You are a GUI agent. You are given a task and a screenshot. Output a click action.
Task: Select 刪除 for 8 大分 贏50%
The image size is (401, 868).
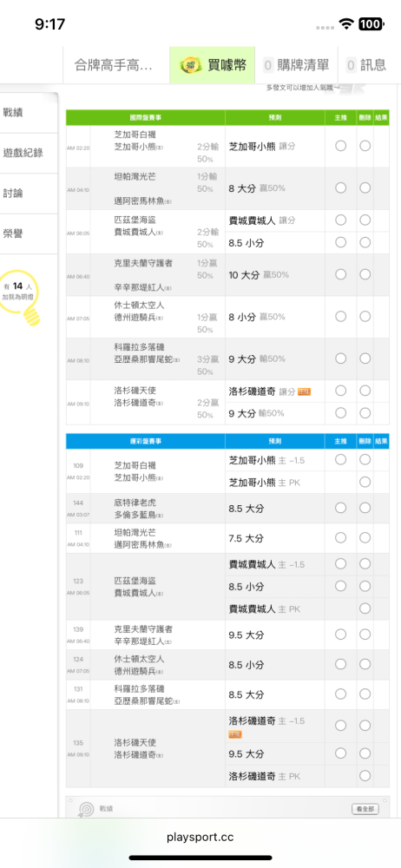pos(365,187)
